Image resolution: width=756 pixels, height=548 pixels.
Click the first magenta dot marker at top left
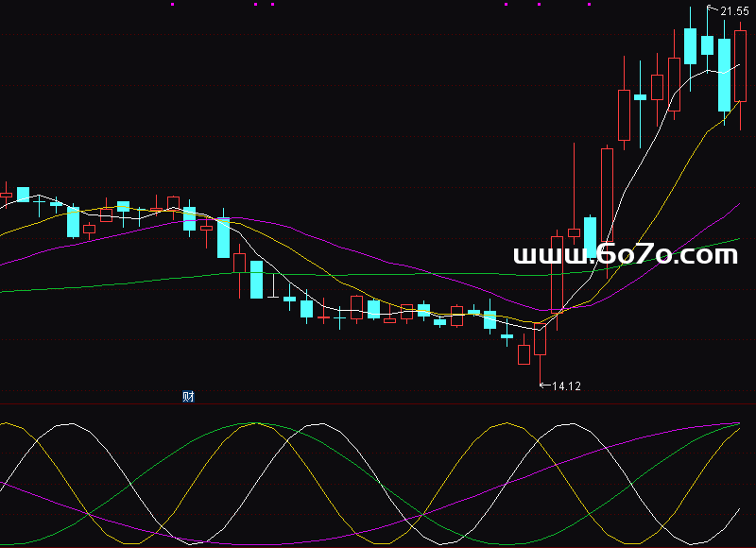click(172, 4)
